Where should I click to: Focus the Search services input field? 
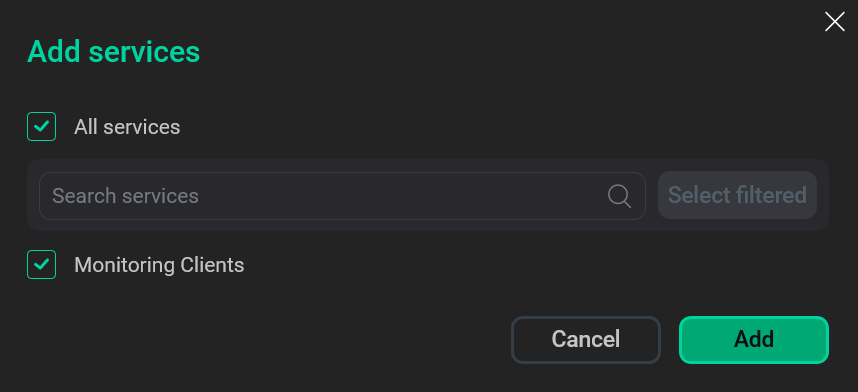click(342, 196)
